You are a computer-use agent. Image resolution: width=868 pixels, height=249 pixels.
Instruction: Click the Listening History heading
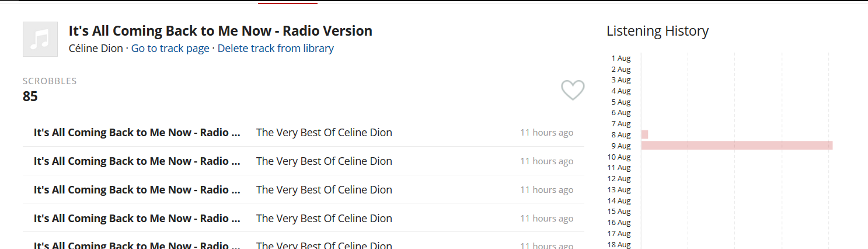click(x=657, y=31)
